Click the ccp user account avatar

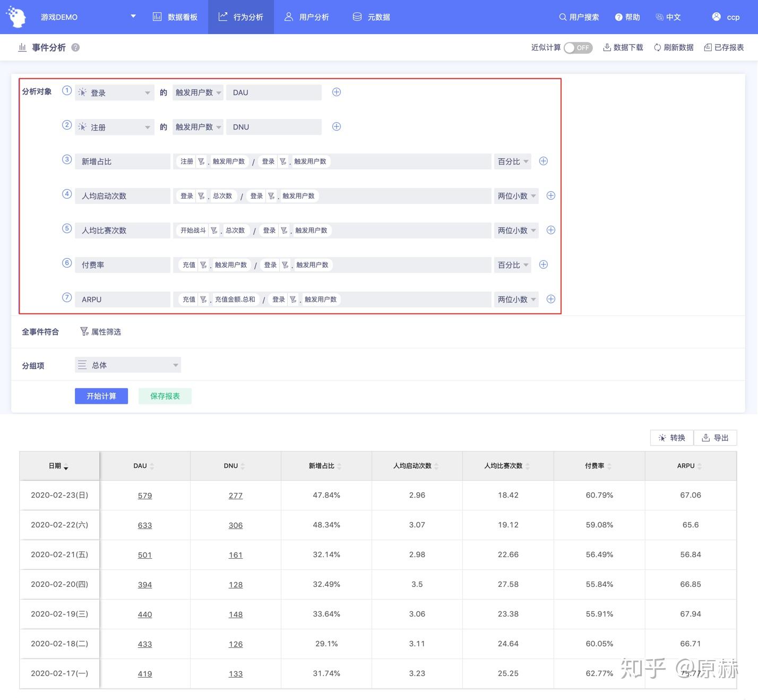coord(716,17)
